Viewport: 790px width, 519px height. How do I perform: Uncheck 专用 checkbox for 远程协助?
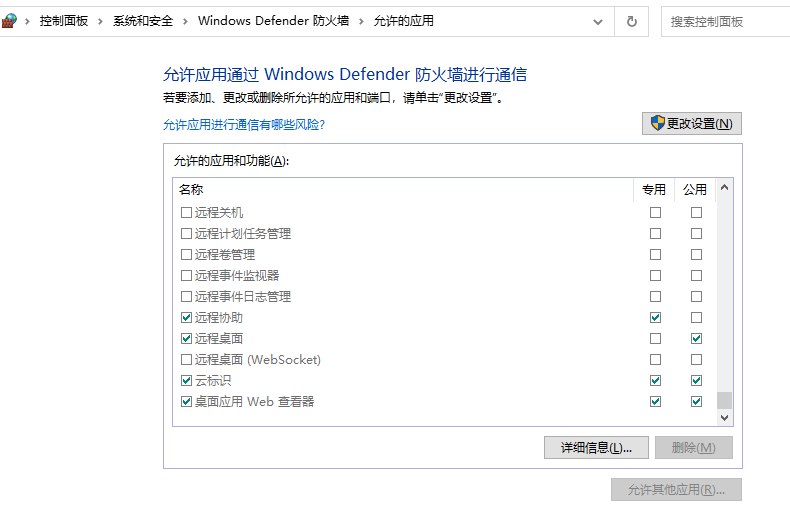point(655,317)
